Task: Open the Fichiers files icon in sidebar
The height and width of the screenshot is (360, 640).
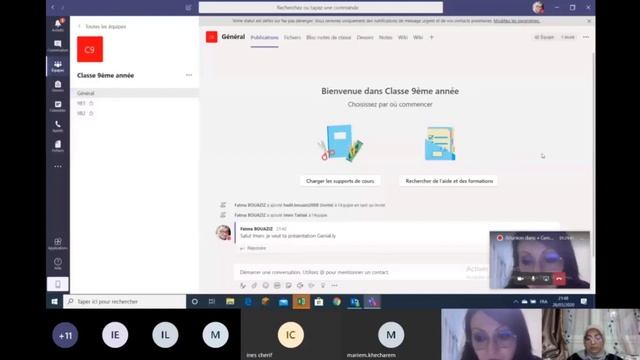Action: pyautogui.click(x=58, y=146)
